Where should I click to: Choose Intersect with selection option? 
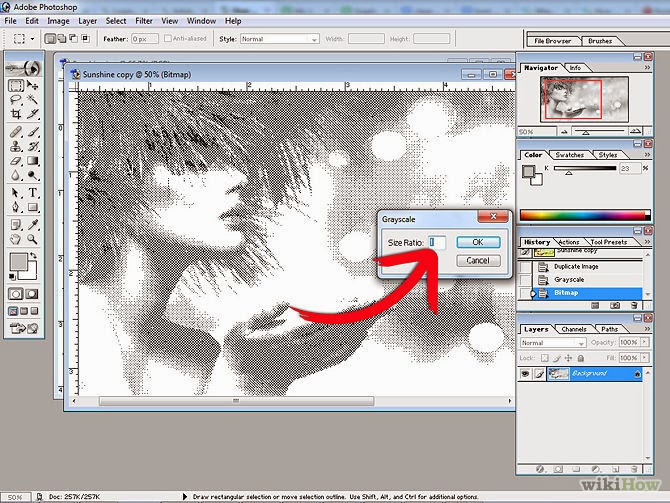(x=85, y=38)
